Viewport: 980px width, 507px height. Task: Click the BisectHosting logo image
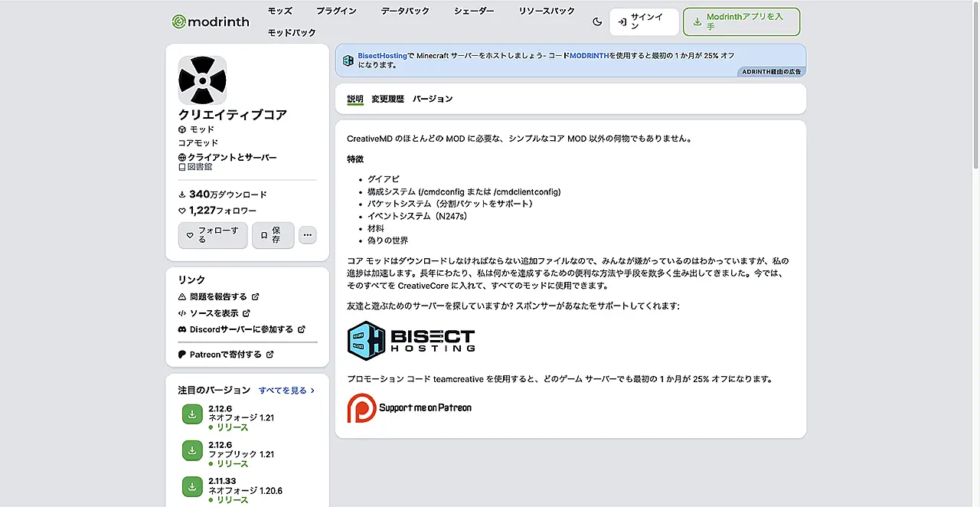(411, 341)
